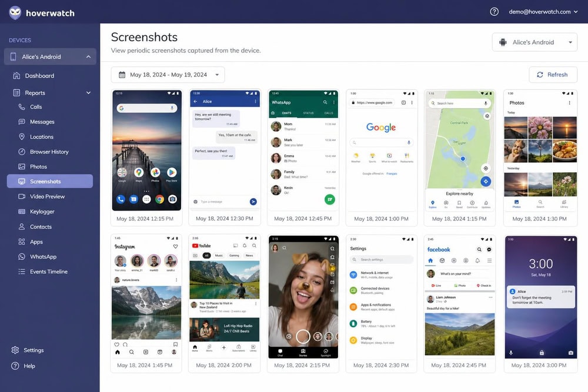Open the Video Preview camera icon
588x392 pixels.
[22, 196]
